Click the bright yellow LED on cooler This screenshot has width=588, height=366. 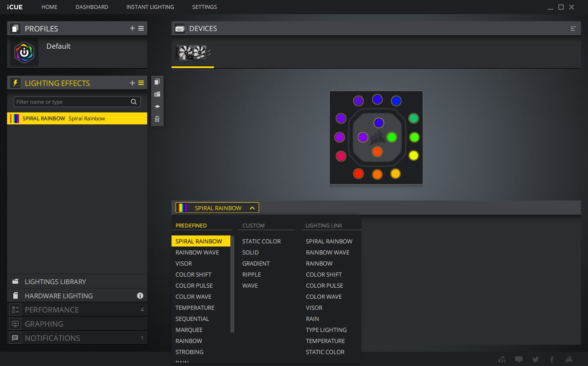click(413, 155)
